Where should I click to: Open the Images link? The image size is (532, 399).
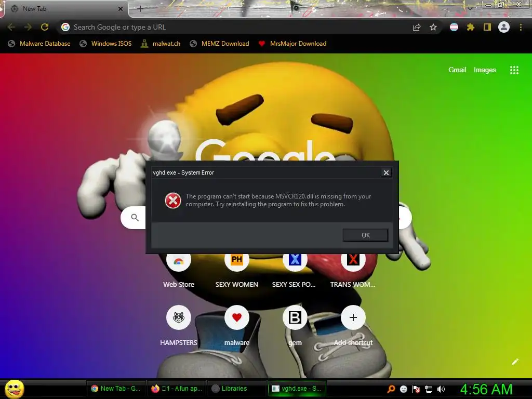485,70
